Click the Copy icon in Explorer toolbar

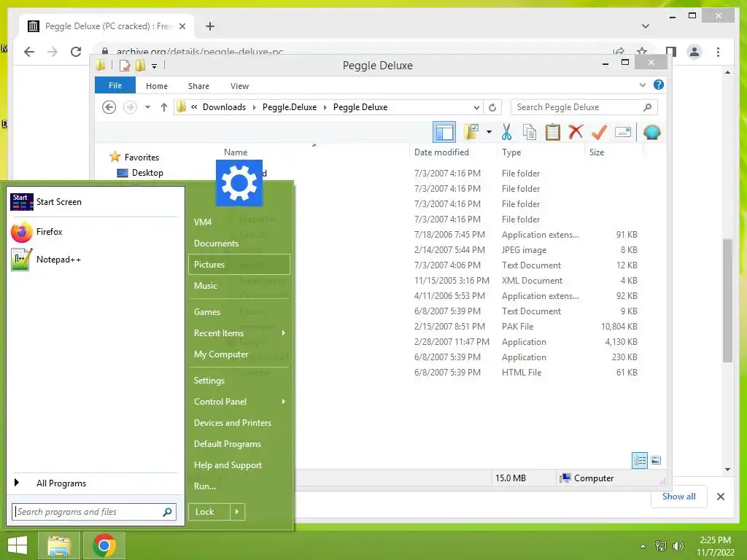click(x=530, y=132)
